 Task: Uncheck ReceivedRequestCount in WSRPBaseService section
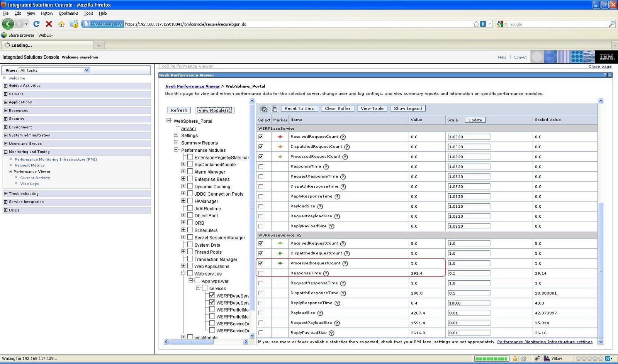click(x=261, y=137)
